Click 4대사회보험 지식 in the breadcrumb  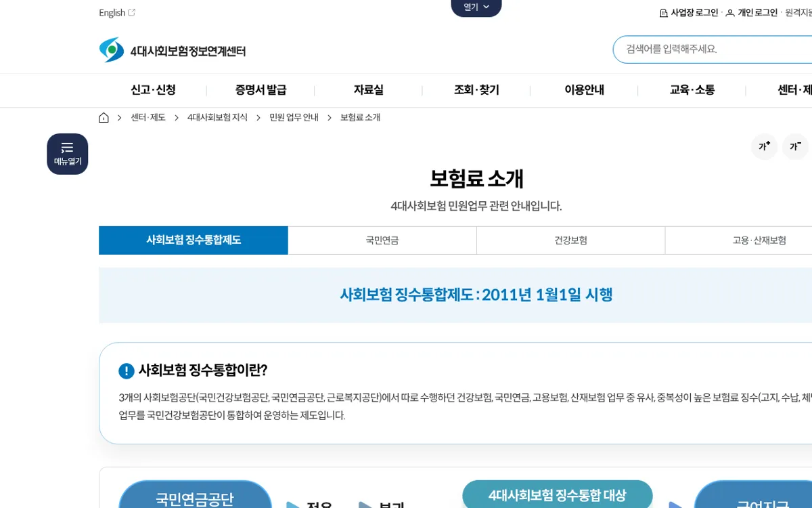tap(217, 118)
